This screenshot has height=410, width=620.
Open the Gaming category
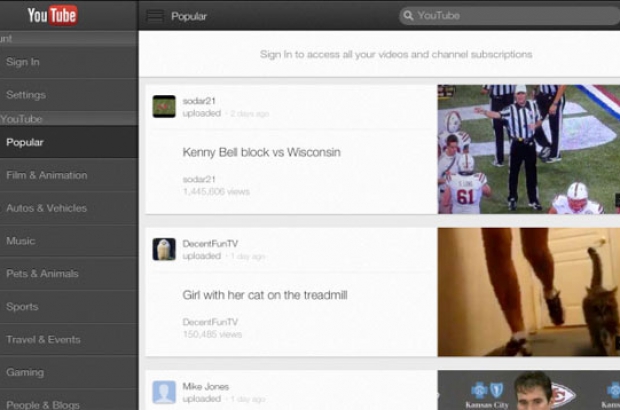(x=25, y=373)
